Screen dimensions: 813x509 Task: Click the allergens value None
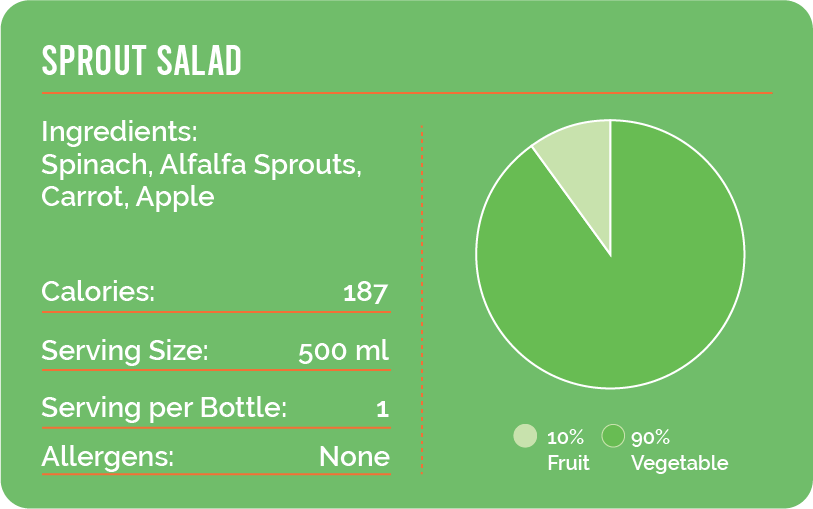point(354,457)
